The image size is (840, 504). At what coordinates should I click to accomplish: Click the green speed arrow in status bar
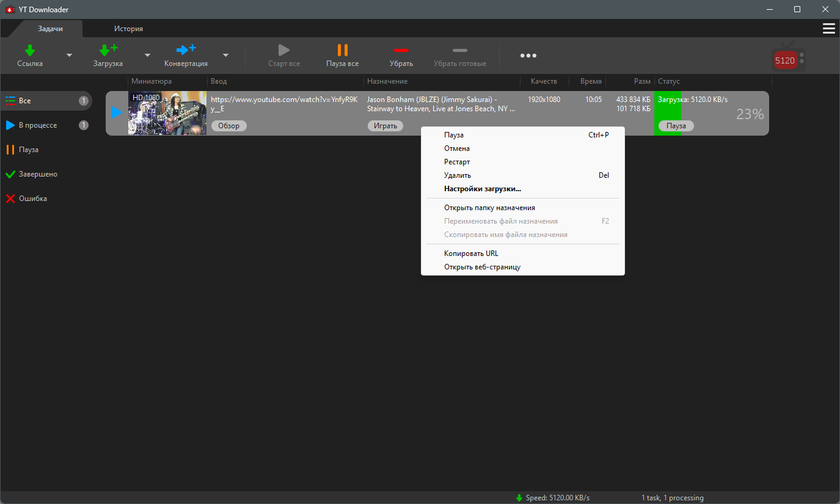point(519,498)
